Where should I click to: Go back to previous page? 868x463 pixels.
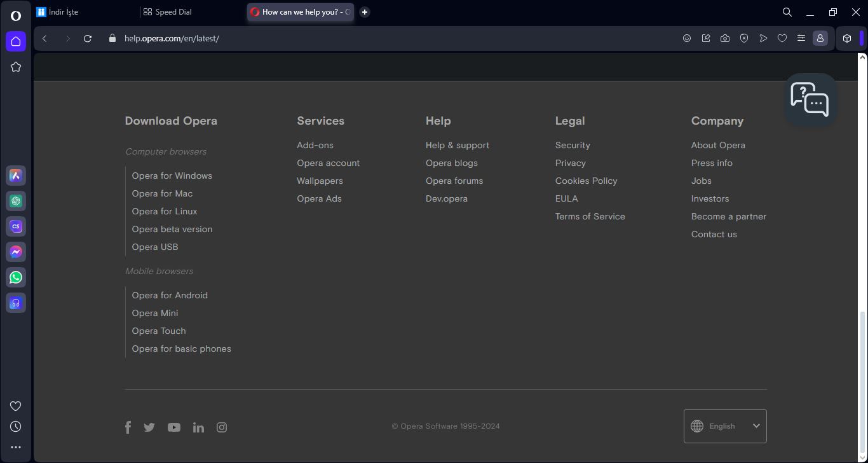coord(44,38)
